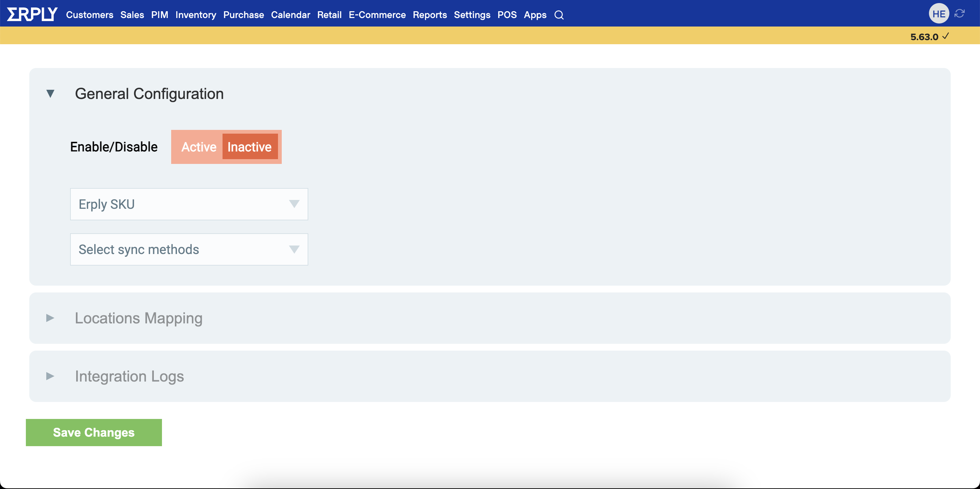The width and height of the screenshot is (980, 489).
Task: Open the Reports menu
Action: [429, 15]
